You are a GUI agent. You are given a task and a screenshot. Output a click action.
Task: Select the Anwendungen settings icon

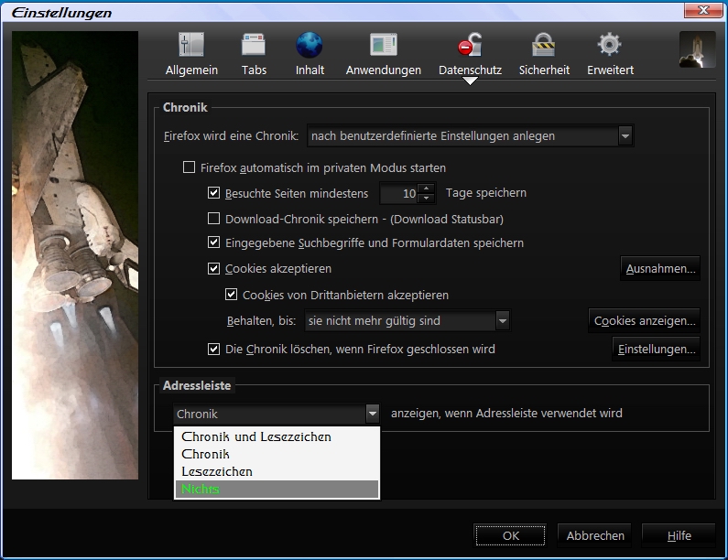383,46
